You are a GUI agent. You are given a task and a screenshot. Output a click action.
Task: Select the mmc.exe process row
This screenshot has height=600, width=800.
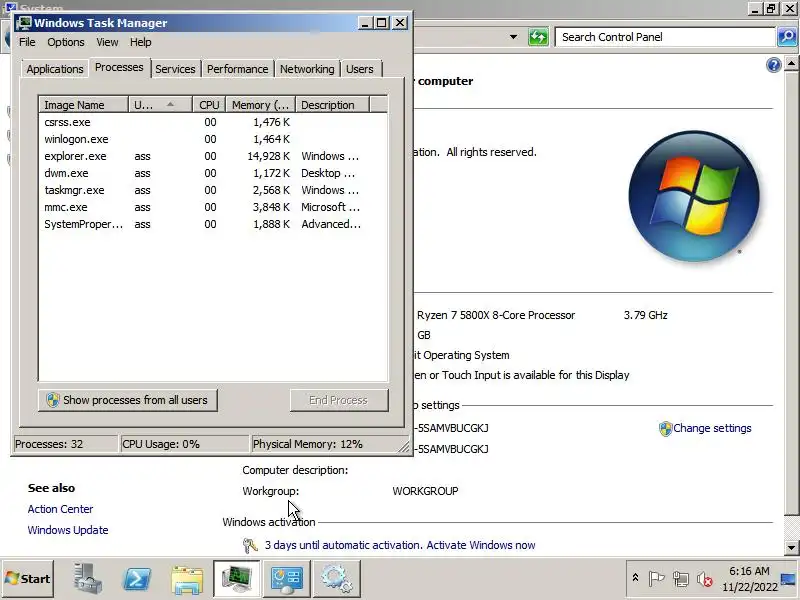[213, 207]
